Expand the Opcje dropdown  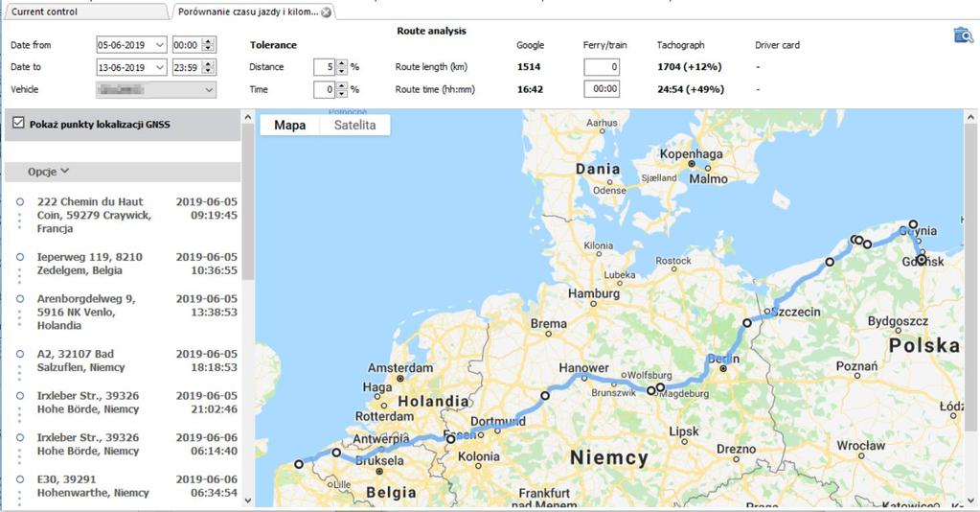48,172
